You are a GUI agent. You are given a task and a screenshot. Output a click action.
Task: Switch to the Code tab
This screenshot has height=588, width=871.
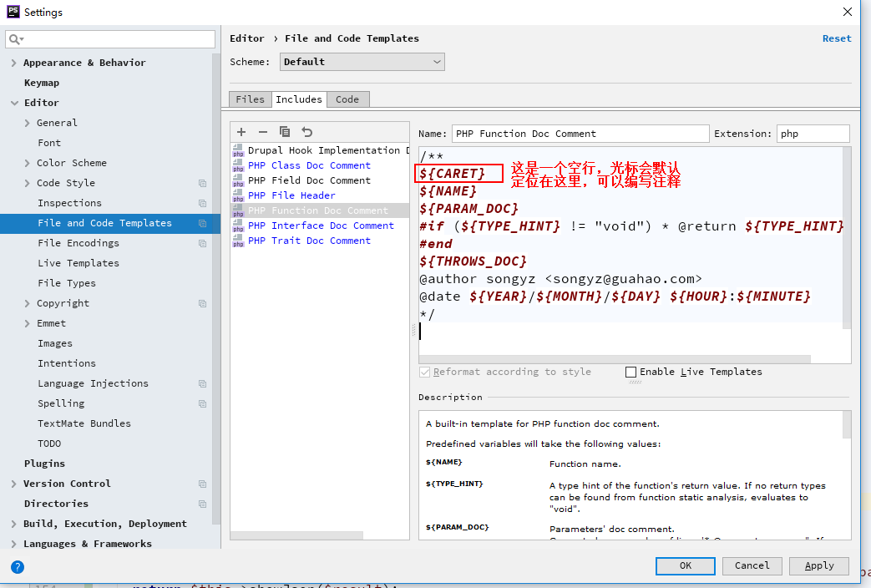[x=347, y=99]
